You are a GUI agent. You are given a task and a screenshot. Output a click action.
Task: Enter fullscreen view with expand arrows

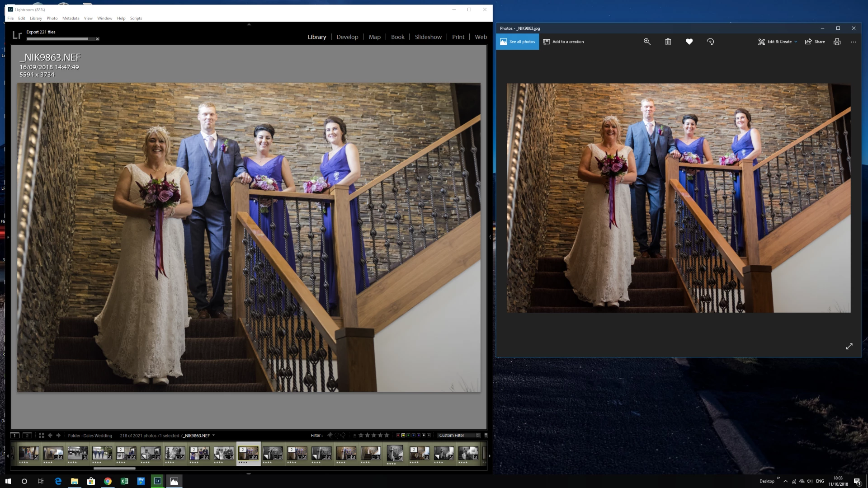849,346
